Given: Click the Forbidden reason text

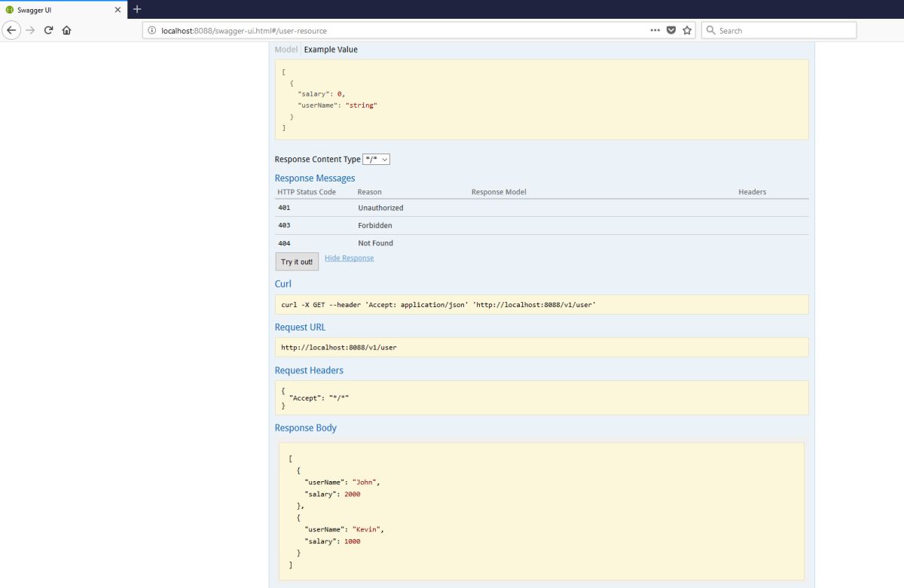Looking at the screenshot, I should point(375,226).
